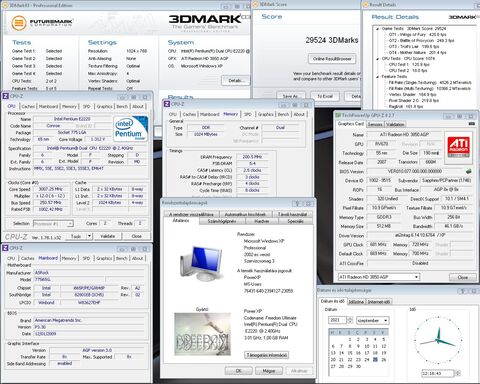Click the CPU-Z icon in Mainboard window title
Viewport: 480px width, 384px height.
[x=5, y=248]
